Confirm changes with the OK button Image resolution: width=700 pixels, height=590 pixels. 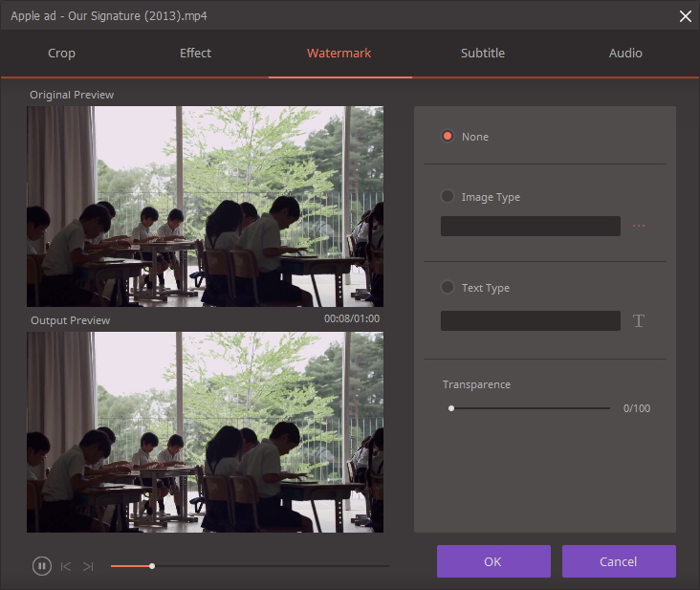493,561
